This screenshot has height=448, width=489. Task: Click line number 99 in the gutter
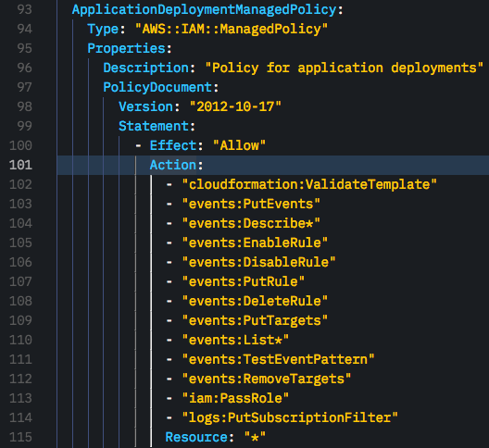point(24,126)
